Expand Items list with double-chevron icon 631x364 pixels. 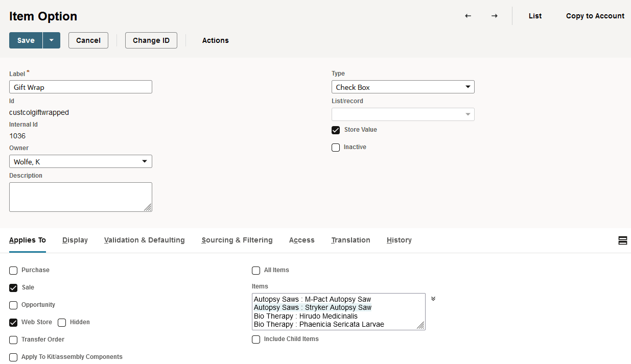tap(433, 299)
